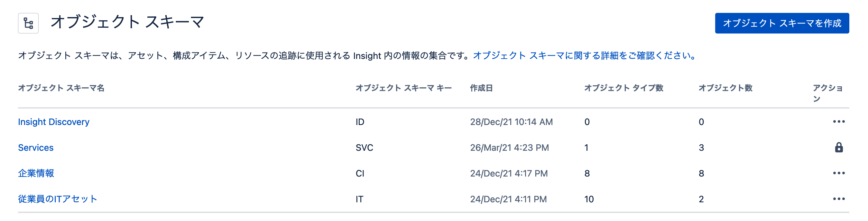Screen dimensions: 868x221
Task: Click the lock icon for Services
Action: (x=839, y=148)
